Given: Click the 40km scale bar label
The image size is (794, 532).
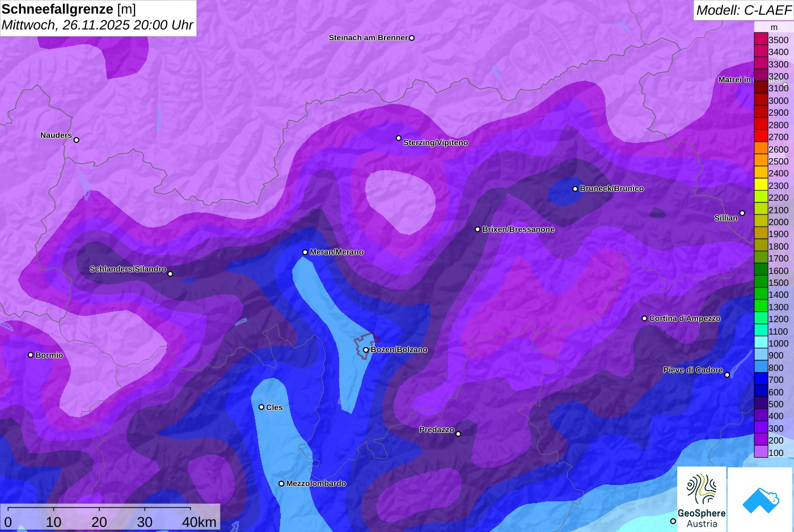Looking at the screenshot, I should coord(199,522).
